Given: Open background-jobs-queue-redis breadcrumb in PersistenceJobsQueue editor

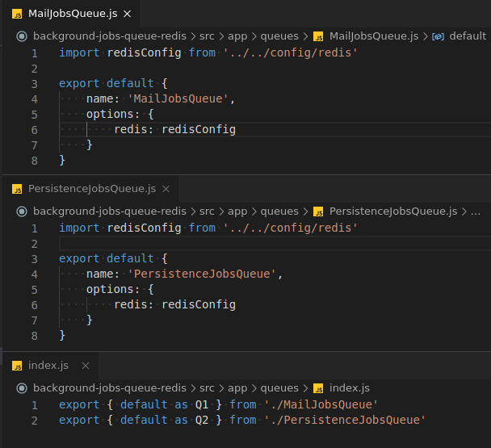Looking at the screenshot, I should pos(110,211).
